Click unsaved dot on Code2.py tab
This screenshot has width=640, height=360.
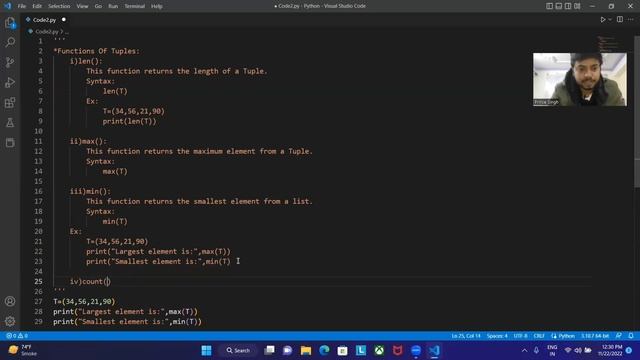tap(64, 20)
